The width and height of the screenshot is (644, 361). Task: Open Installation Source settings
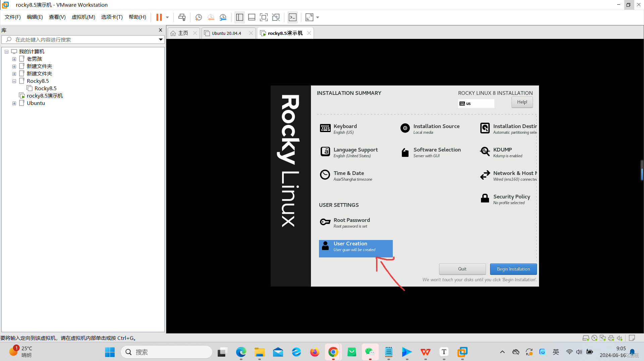click(x=430, y=129)
